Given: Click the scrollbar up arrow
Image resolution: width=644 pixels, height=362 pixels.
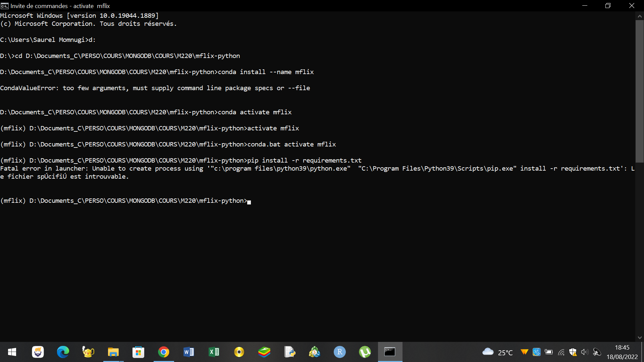Looking at the screenshot, I should [640, 16].
